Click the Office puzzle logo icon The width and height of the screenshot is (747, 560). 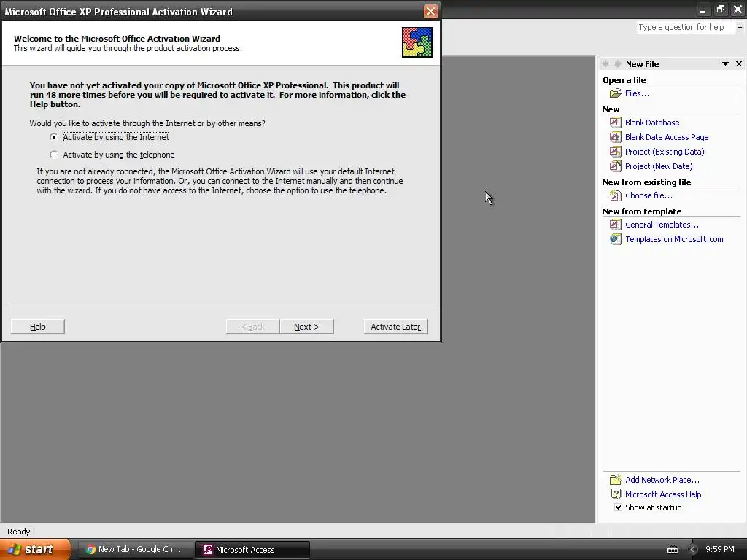pos(417,42)
